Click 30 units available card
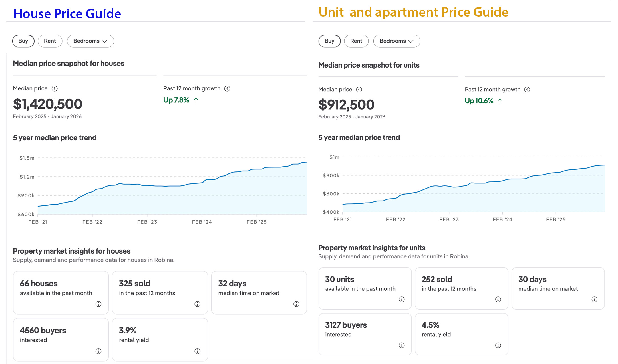The height and width of the screenshot is (364, 618). [x=365, y=288]
